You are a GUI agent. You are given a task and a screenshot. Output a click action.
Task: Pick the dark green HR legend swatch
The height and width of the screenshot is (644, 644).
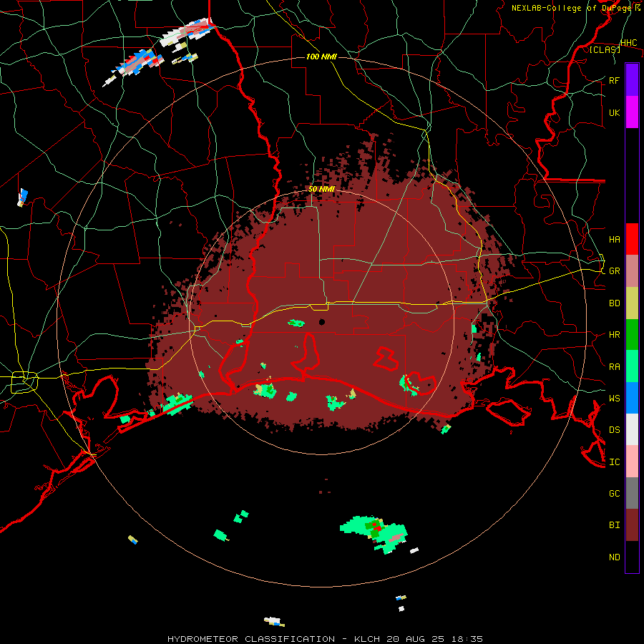632,335
